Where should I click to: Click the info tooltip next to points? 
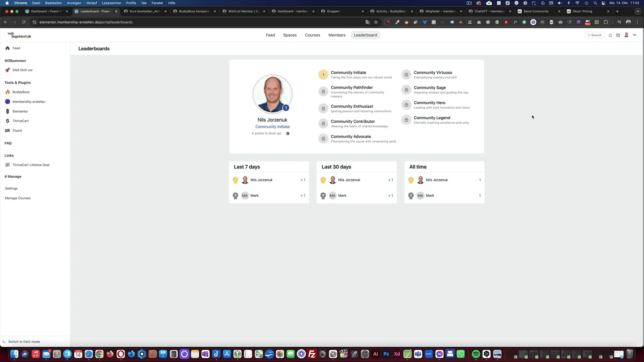coord(287,133)
